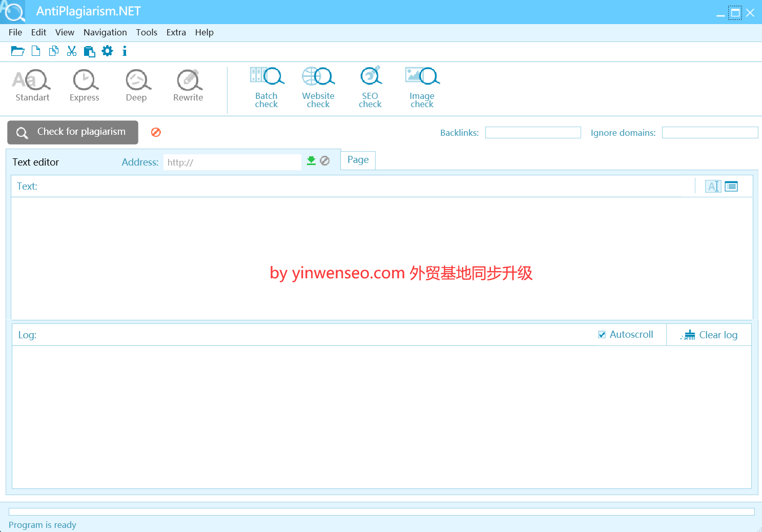The width and height of the screenshot is (762, 532).
Task: Click the open folder toolbar icon
Action: point(17,51)
